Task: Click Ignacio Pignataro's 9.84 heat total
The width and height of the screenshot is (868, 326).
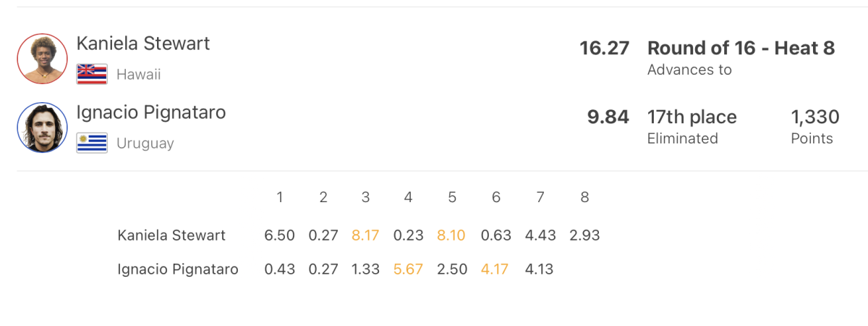Action: pyautogui.click(x=608, y=117)
